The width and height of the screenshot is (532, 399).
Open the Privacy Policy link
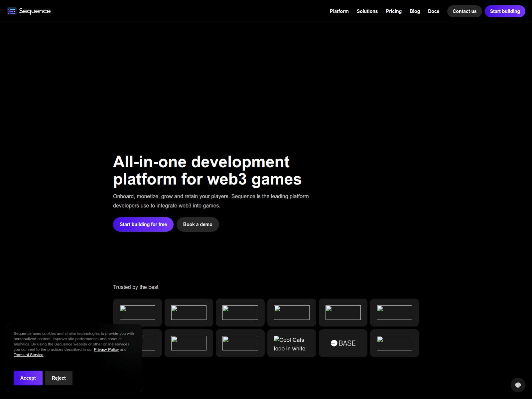click(x=106, y=349)
